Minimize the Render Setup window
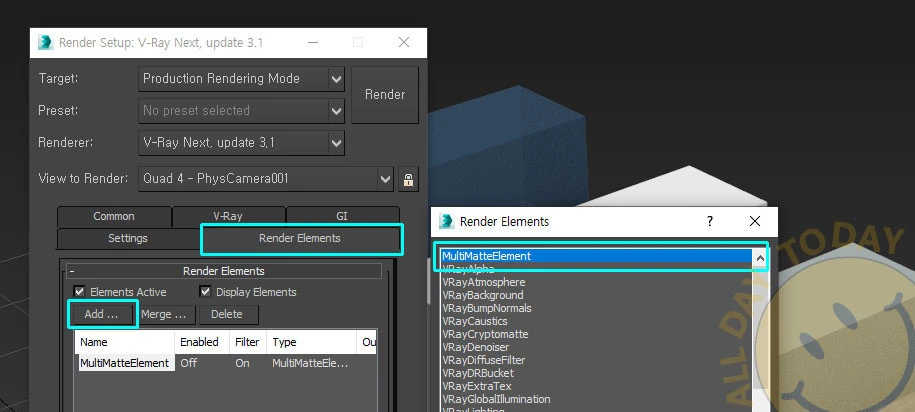This screenshot has width=915, height=412. pos(313,43)
